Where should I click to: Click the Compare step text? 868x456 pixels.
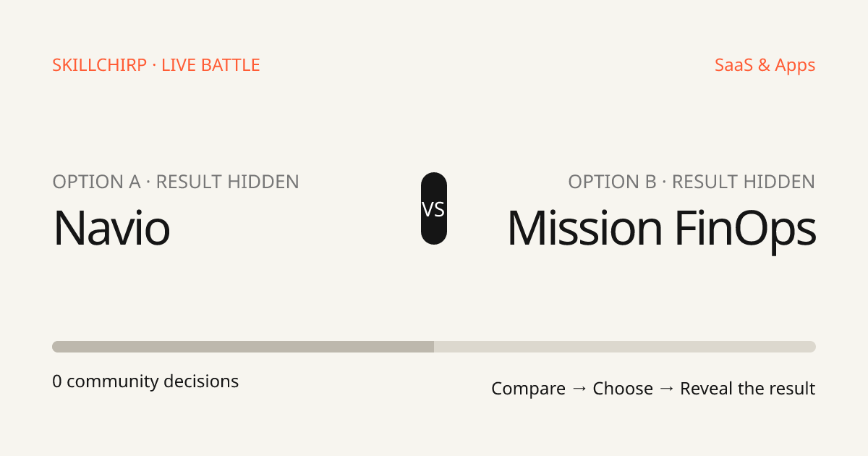point(528,389)
